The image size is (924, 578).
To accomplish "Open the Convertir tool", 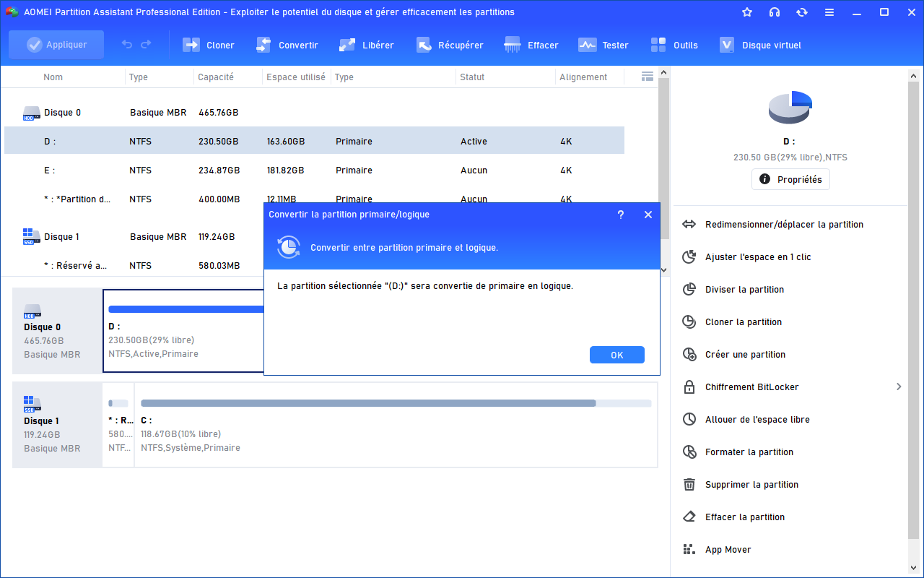I will click(263, 45).
